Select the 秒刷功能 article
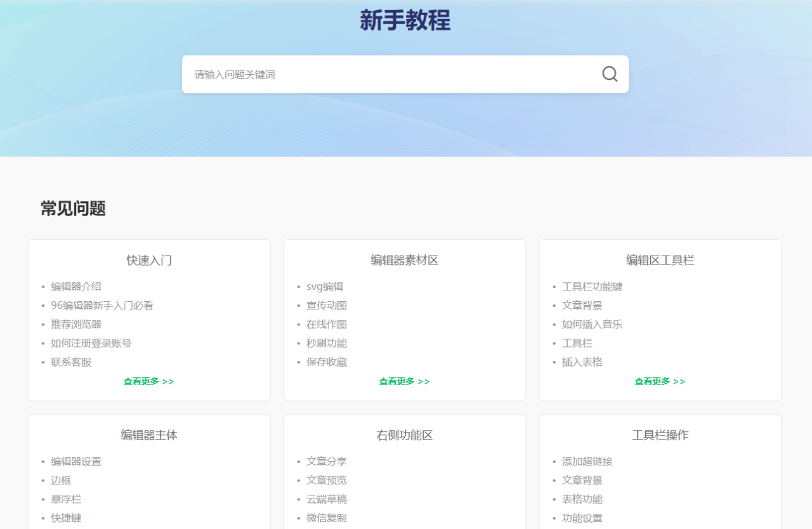 pos(327,343)
